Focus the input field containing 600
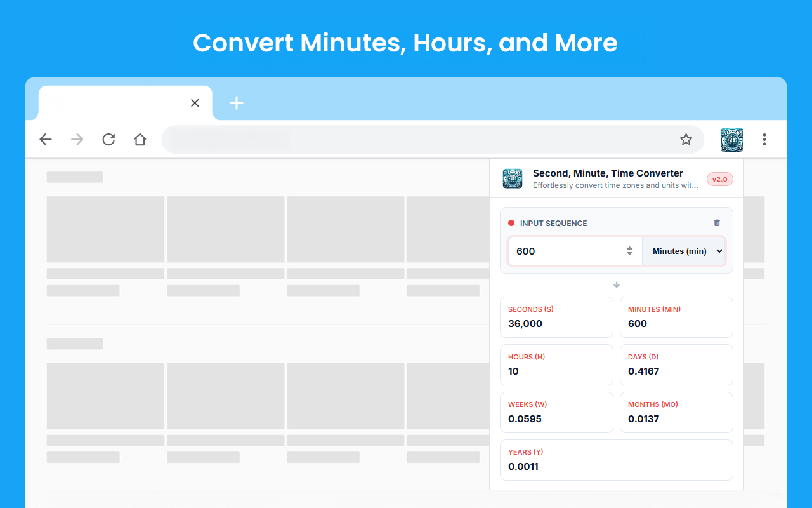 (575, 251)
